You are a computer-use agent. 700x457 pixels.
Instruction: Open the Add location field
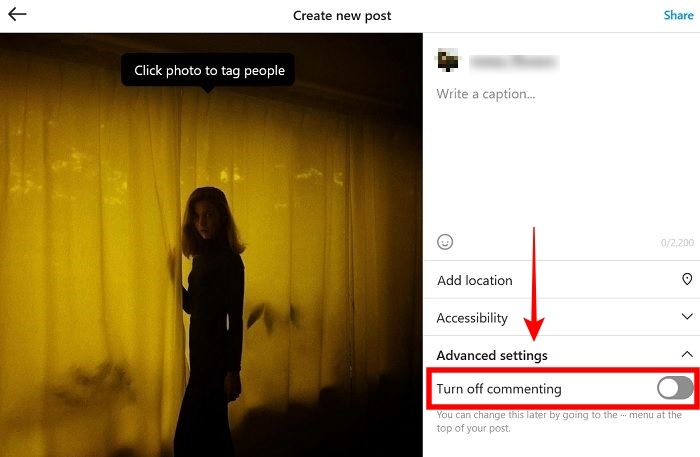click(x=562, y=280)
